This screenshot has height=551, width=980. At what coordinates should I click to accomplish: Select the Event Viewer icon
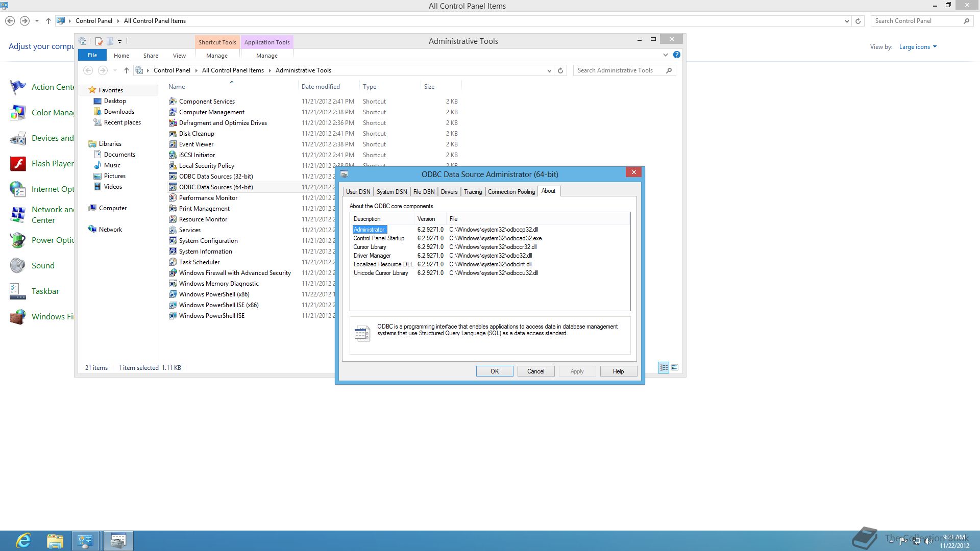coord(173,144)
